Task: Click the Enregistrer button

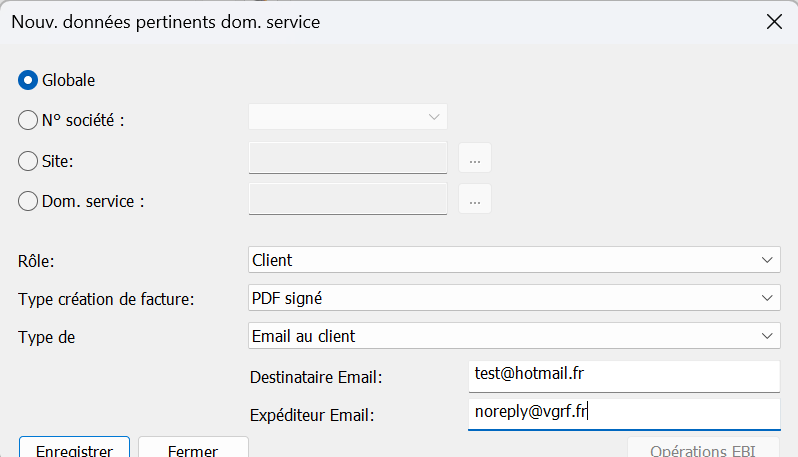Action: (x=74, y=448)
